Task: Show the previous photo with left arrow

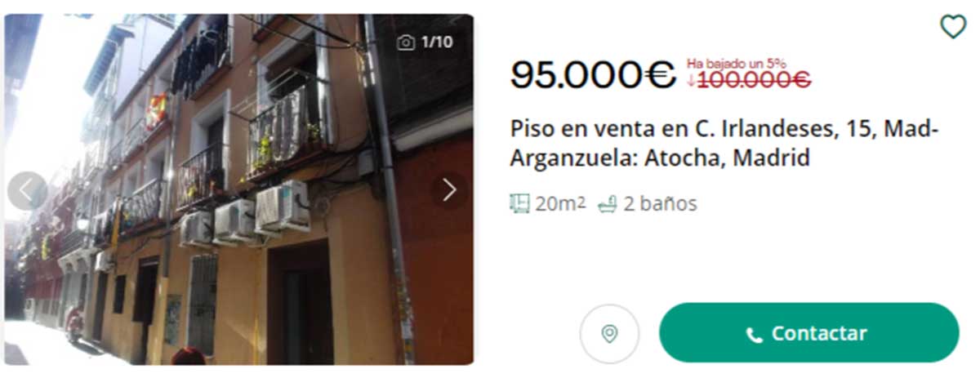Action: click(27, 191)
